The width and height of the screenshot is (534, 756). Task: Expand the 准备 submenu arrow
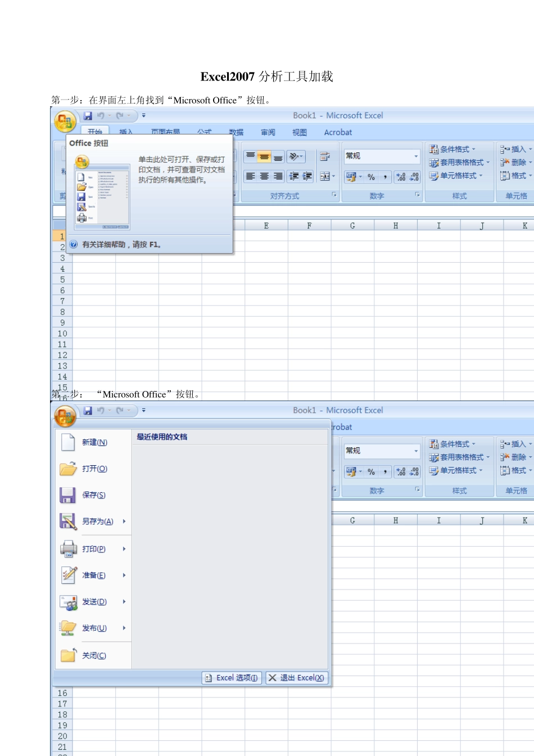(x=124, y=575)
